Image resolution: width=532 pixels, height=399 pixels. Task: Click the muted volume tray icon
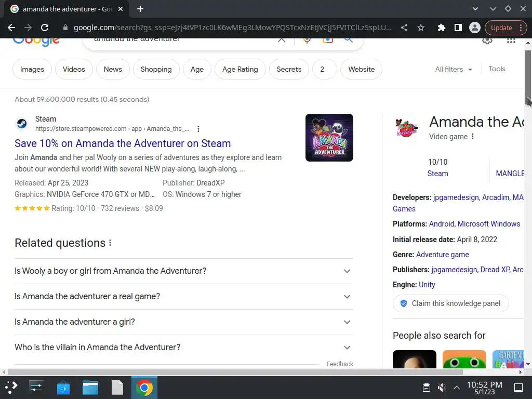pyautogui.click(x=442, y=388)
